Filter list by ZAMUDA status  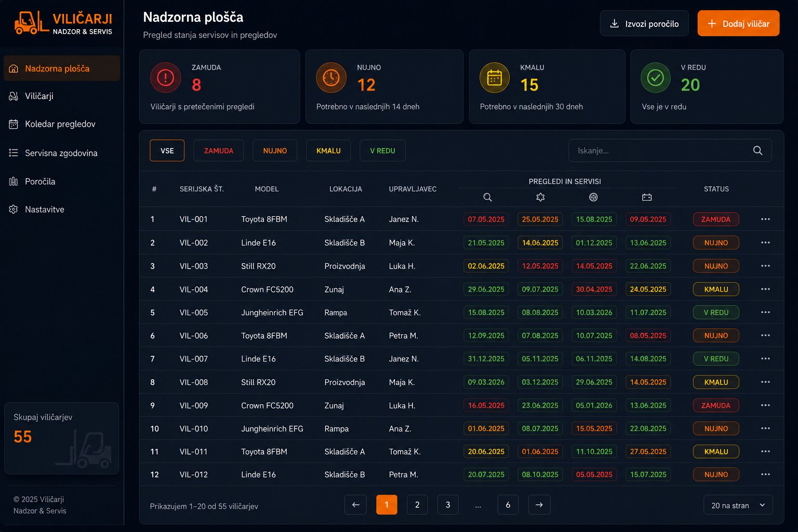[x=219, y=151]
